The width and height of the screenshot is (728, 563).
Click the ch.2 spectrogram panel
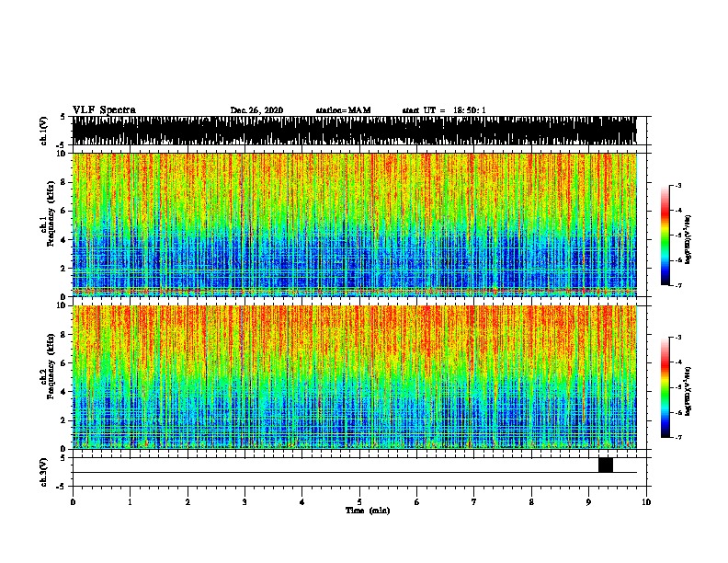click(x=354, y=377)
